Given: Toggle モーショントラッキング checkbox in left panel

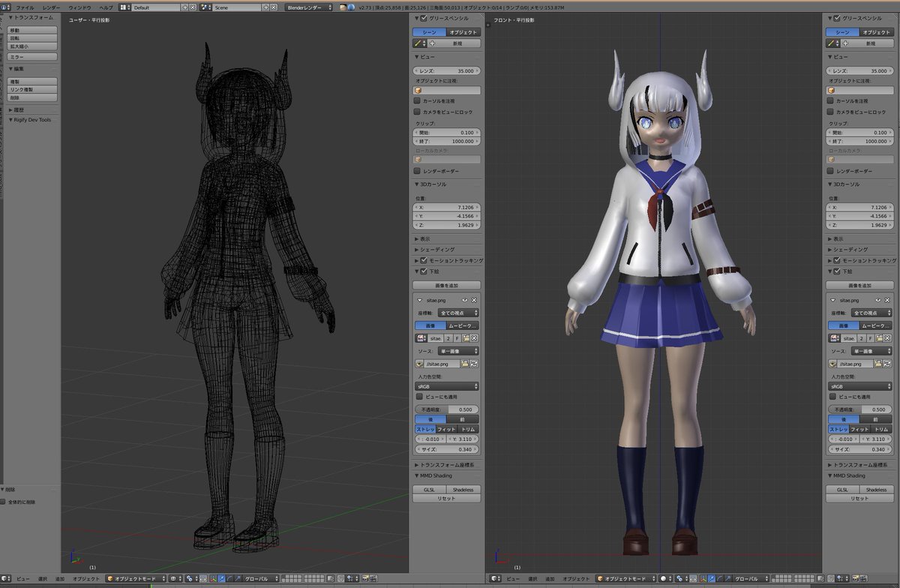Looking at the screenshot, I should click(424, 260).
